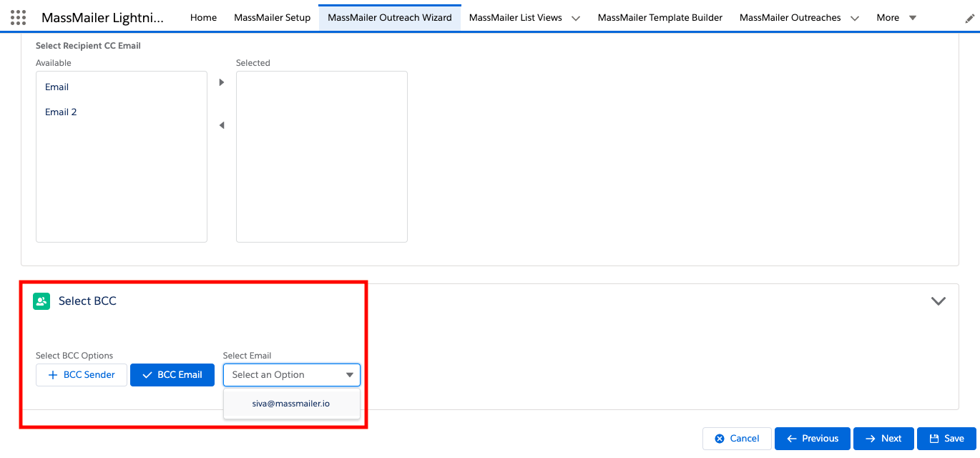Image resolution: width=980 pixels, height=458 pixels.
Task: Move selection left with the arrow icon
Action: pyautogui.click(x=222, y=125)
